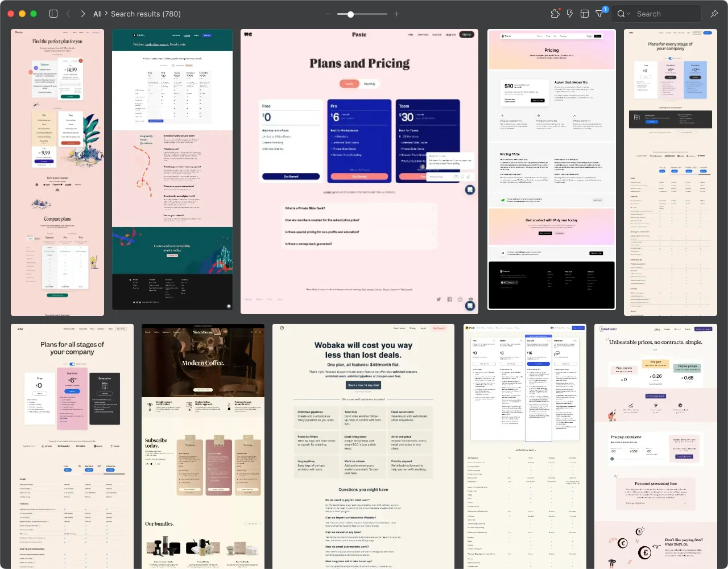
Task: Select bottom-row 'Plans for all stages' thumbnail
Action: 72,447
